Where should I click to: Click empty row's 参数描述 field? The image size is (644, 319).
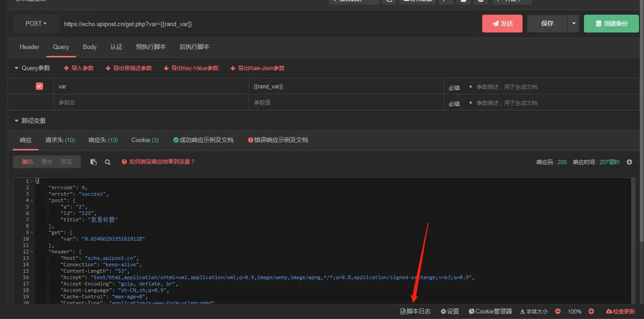coord(556,103)
